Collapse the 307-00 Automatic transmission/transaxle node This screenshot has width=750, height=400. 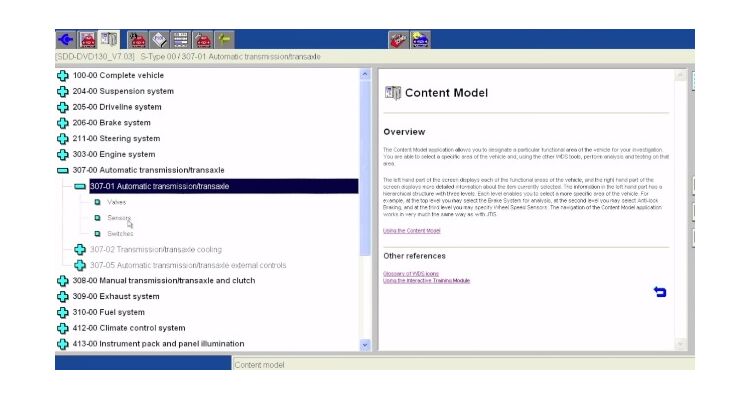tap(63, 171)
